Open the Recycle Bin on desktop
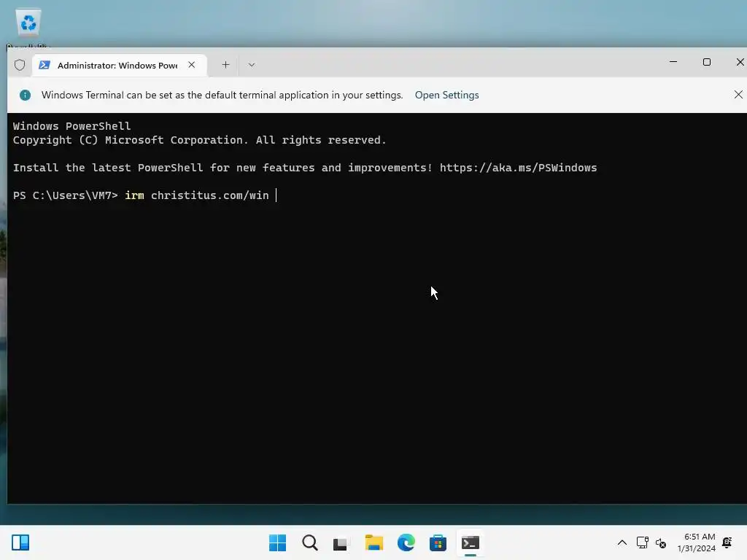747x560 pixels. point(28,26)
